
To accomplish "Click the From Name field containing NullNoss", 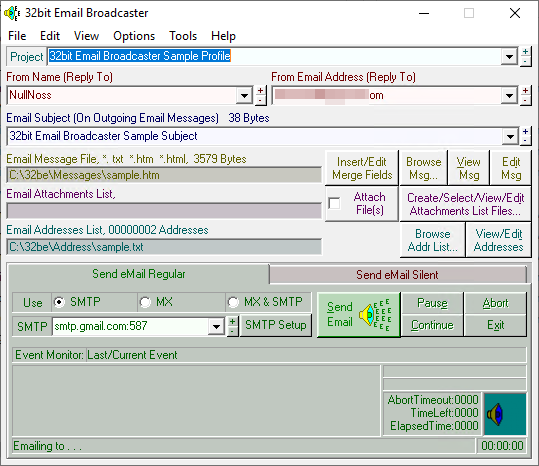I will click(122, 95).
